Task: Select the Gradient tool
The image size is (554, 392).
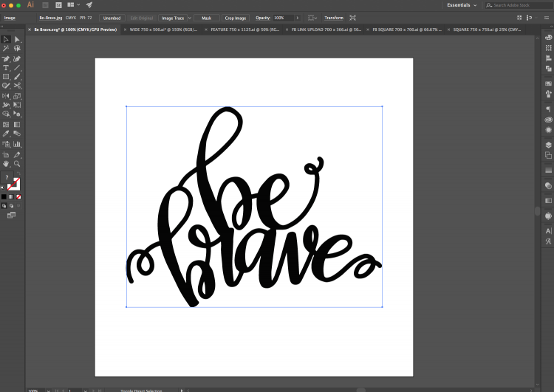Action: point(17,124)
